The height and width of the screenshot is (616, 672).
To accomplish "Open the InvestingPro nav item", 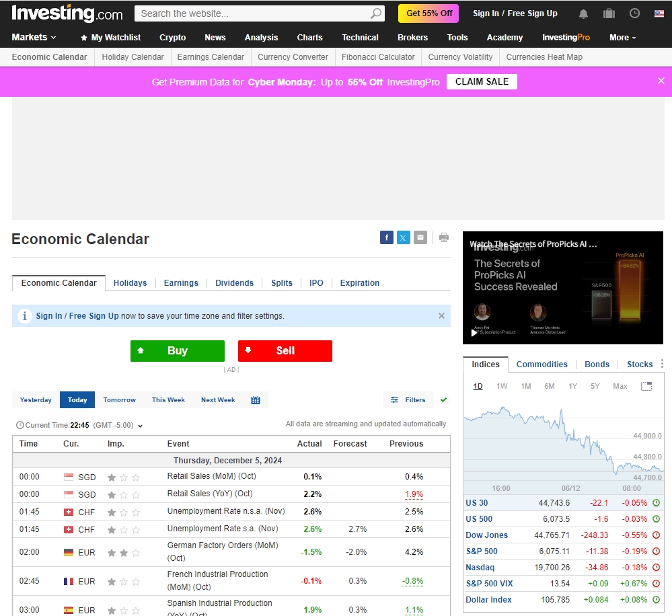I will pyautogui.click(x=566, y=38).
